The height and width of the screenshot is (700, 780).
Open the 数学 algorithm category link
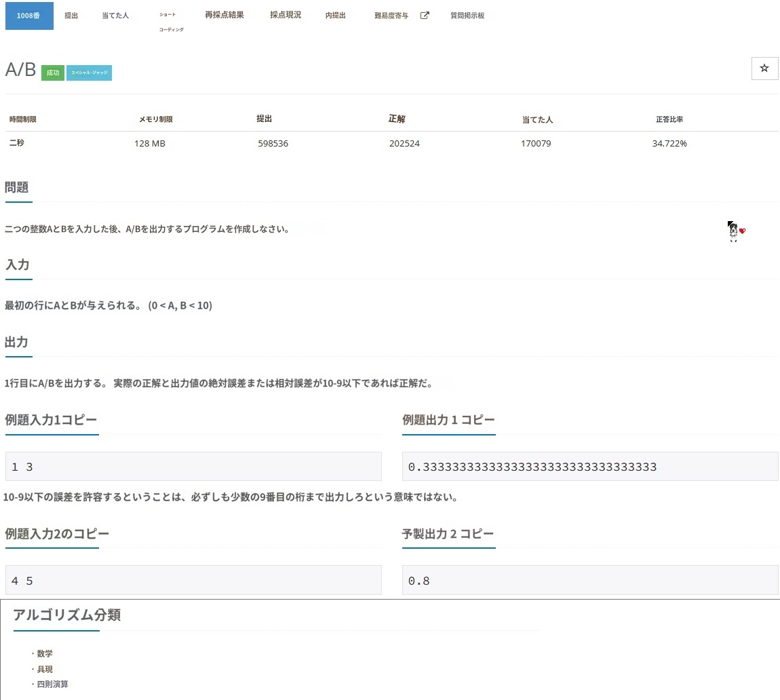pyautogui.click(x=45, y=654)
